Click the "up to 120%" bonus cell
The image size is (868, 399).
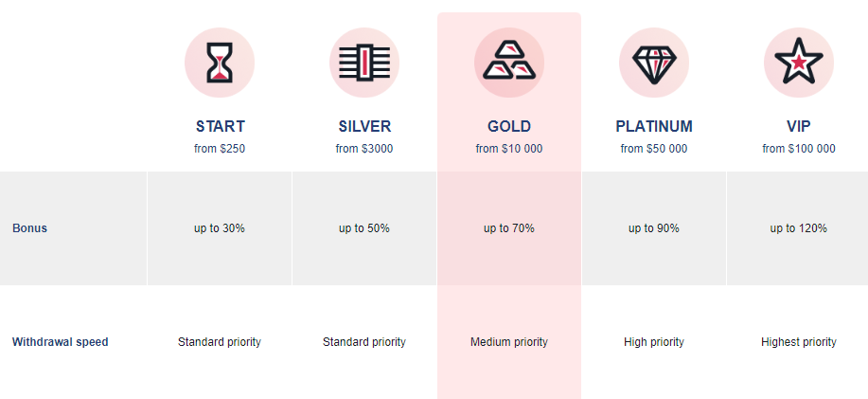(x=799, y=228)
